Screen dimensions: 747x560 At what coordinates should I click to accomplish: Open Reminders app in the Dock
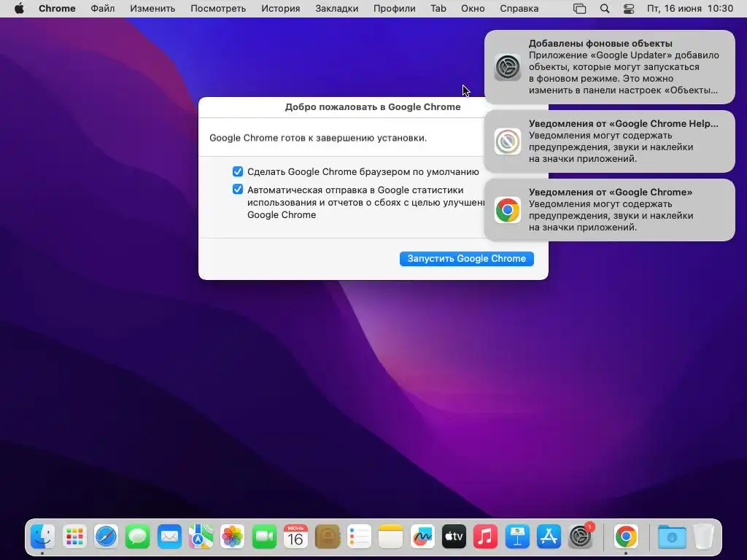[x=359, y=537]
